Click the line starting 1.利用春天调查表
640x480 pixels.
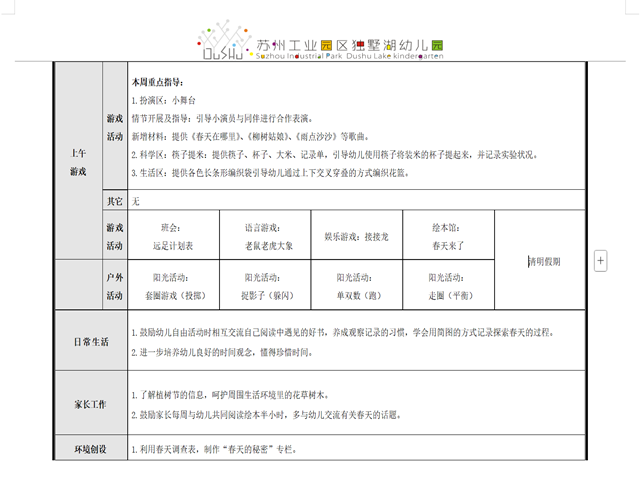[x=214, y=449]
